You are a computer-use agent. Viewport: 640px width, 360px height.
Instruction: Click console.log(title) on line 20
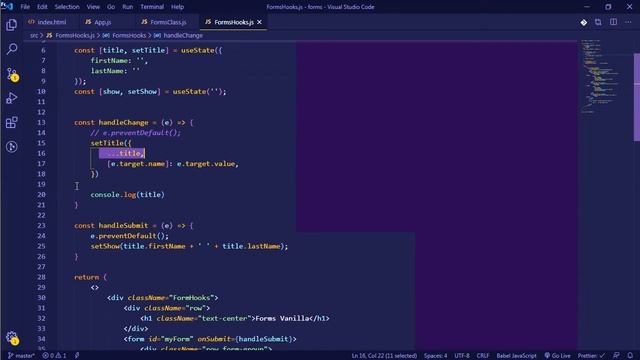click(x=127, y=195)
